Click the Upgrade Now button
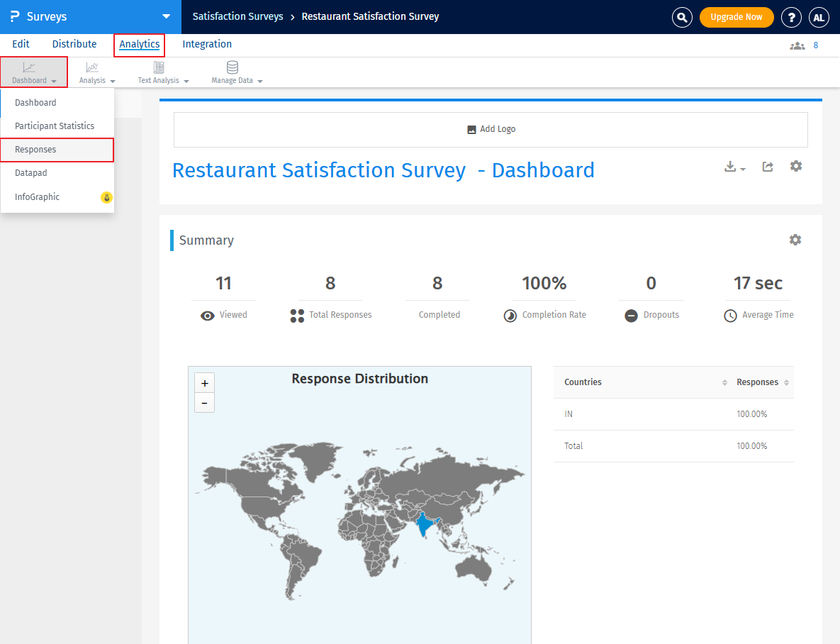 [x=737, y=16]
